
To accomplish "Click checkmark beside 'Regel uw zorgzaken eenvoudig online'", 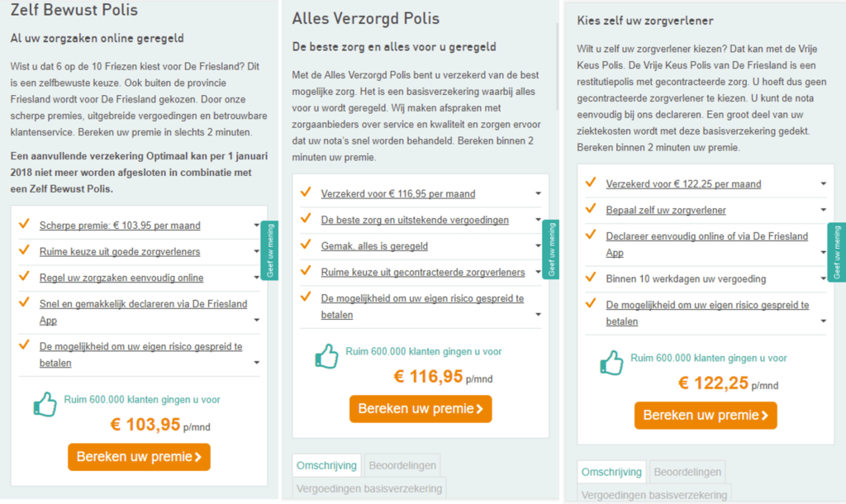I will tap(24, 277).
